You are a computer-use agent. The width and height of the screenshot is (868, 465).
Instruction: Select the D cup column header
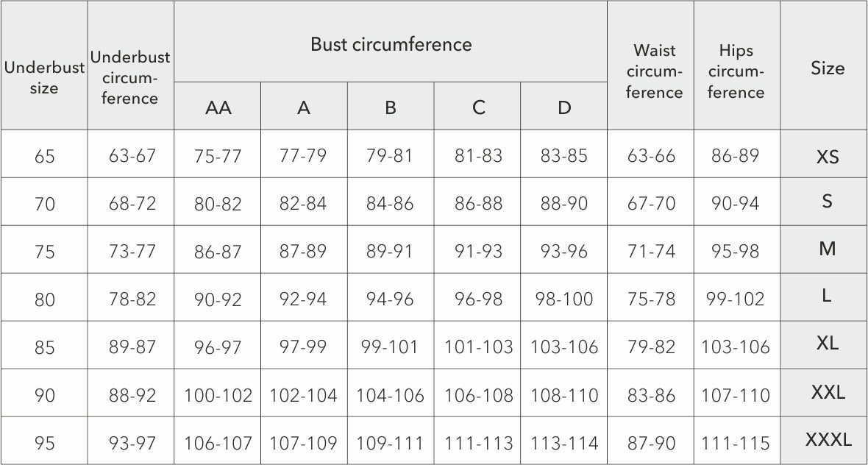(564, 107)
